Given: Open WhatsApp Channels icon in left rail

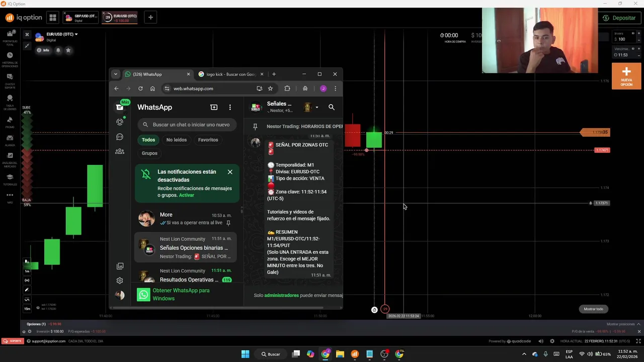Looking at the screenshot, I should tap(120, 137).
